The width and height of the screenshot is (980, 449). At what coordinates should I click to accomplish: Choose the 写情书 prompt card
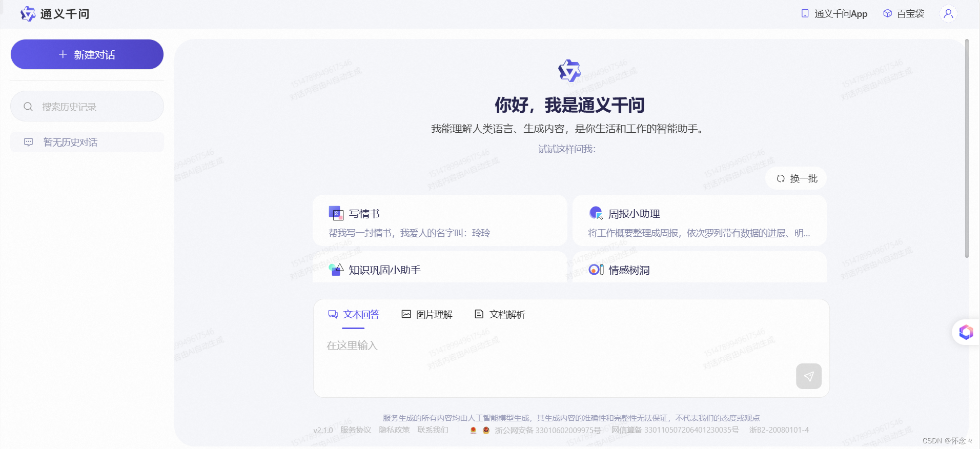click(x=440, y=220)
